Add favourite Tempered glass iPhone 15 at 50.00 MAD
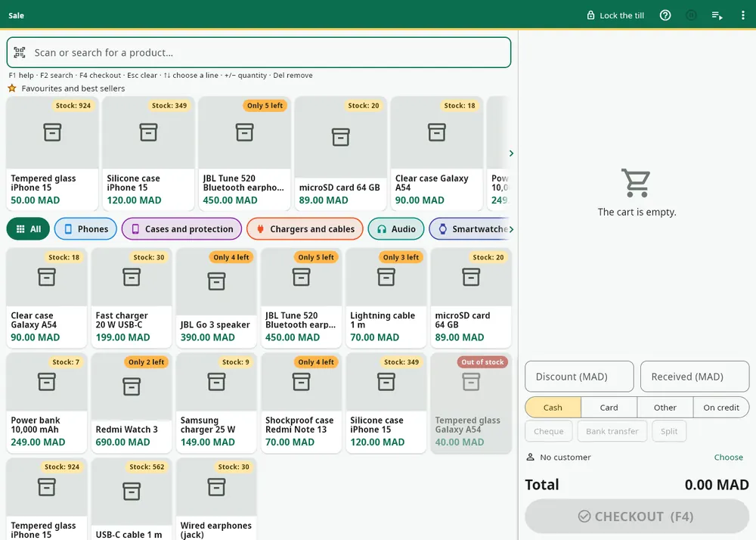The image size is (756, 540). click(x=53, y=154)
